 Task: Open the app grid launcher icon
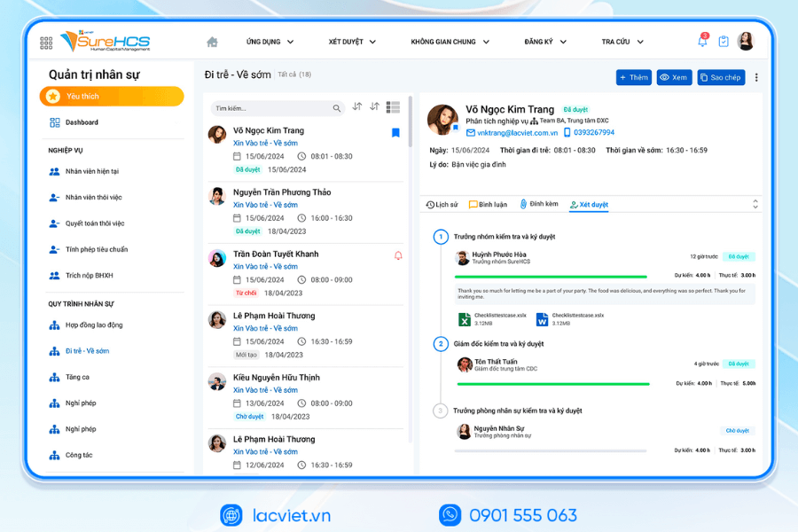coord(46,43)
